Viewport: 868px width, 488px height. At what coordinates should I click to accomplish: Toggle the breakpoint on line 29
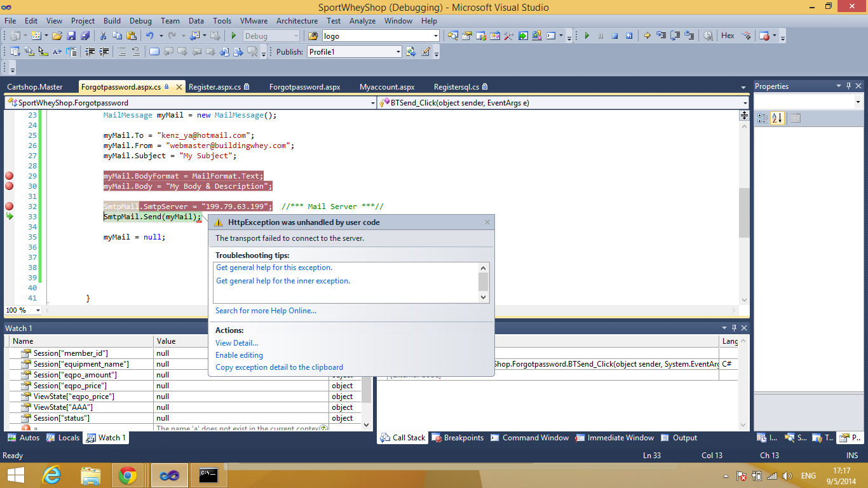coord(9,176)
